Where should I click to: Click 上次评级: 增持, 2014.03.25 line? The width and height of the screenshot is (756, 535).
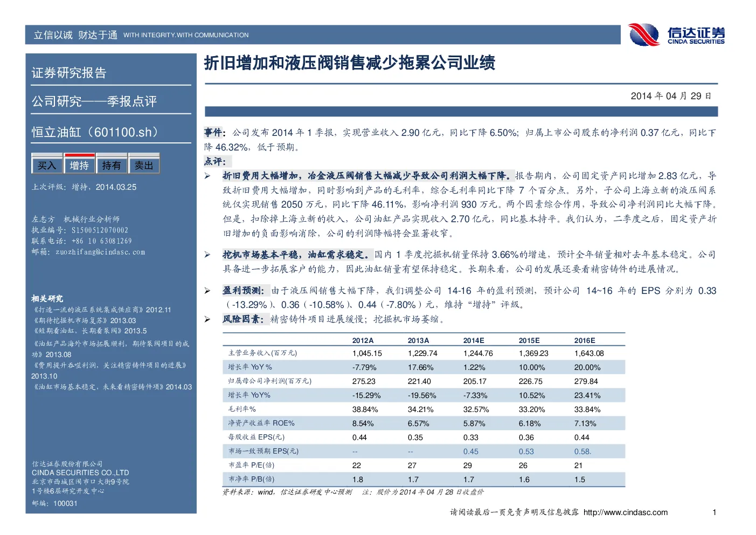pos(84,187)
